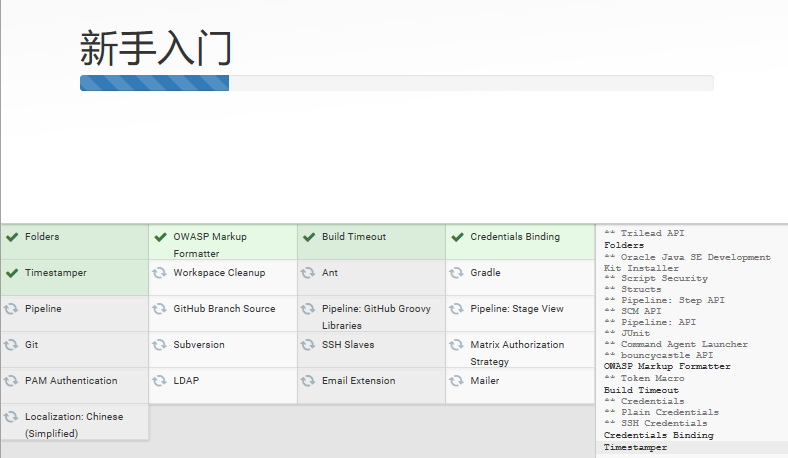Screen dimensions: 788x458
Task: Click the pending sync icon beside Gradle
Action: coord(456,273)
